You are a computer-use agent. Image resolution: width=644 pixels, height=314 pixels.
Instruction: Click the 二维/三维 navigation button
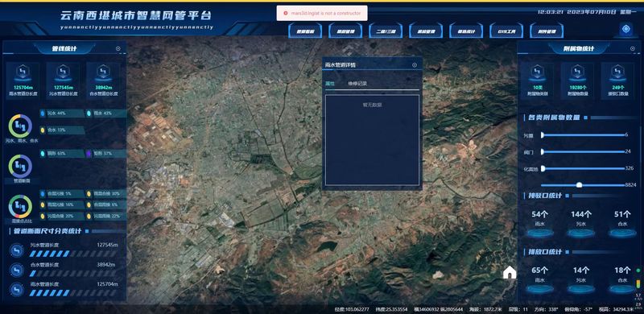pos(386,31)
